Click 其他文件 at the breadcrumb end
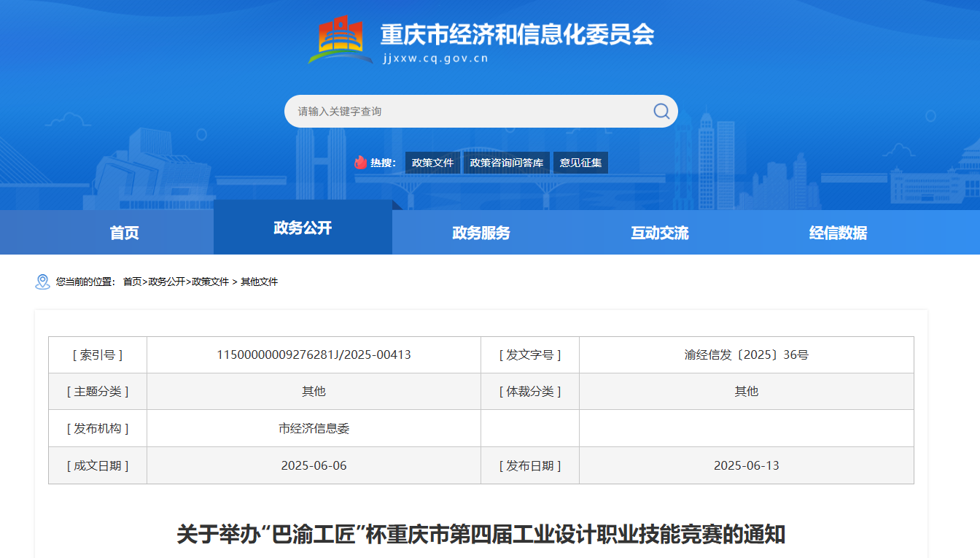 (x=259, y=282)
